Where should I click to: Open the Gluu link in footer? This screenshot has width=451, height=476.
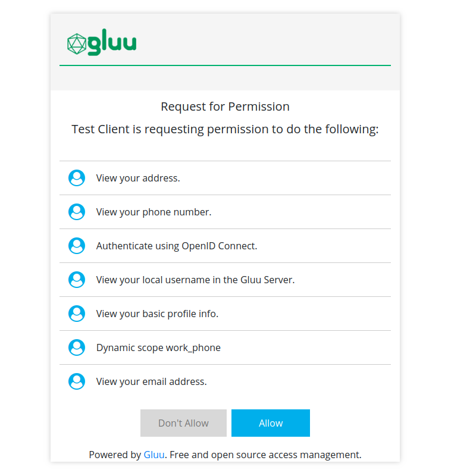click(154, 455)
